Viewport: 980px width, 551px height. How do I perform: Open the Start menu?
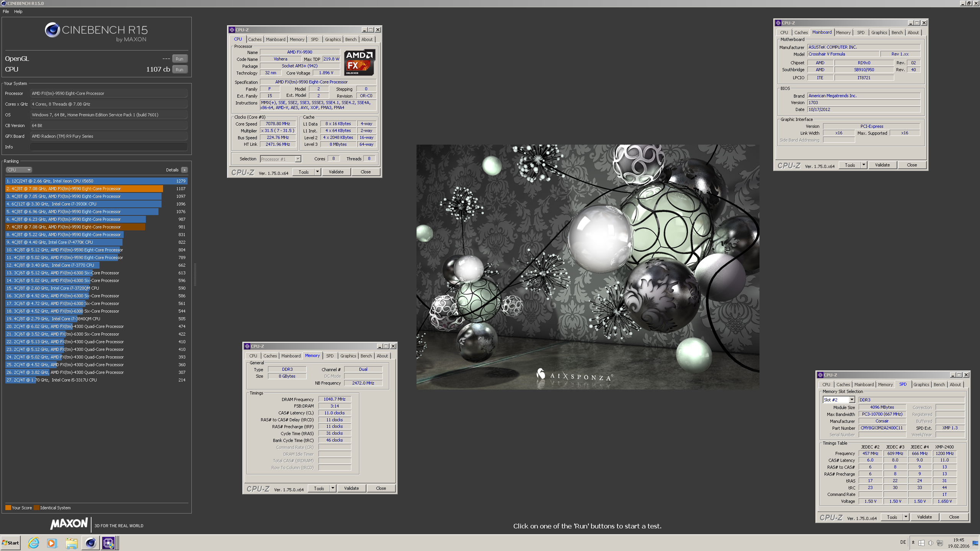tap(10, 543)
